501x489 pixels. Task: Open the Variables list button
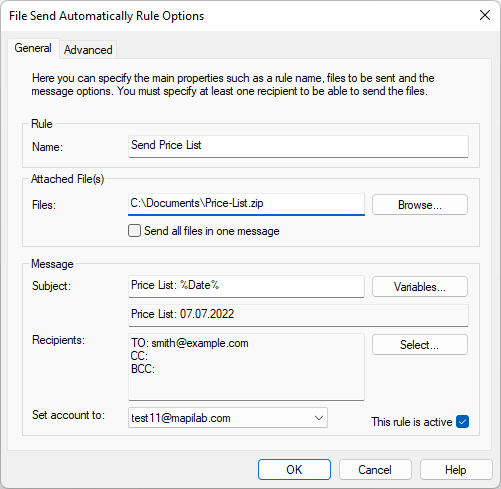pos(420,287)
